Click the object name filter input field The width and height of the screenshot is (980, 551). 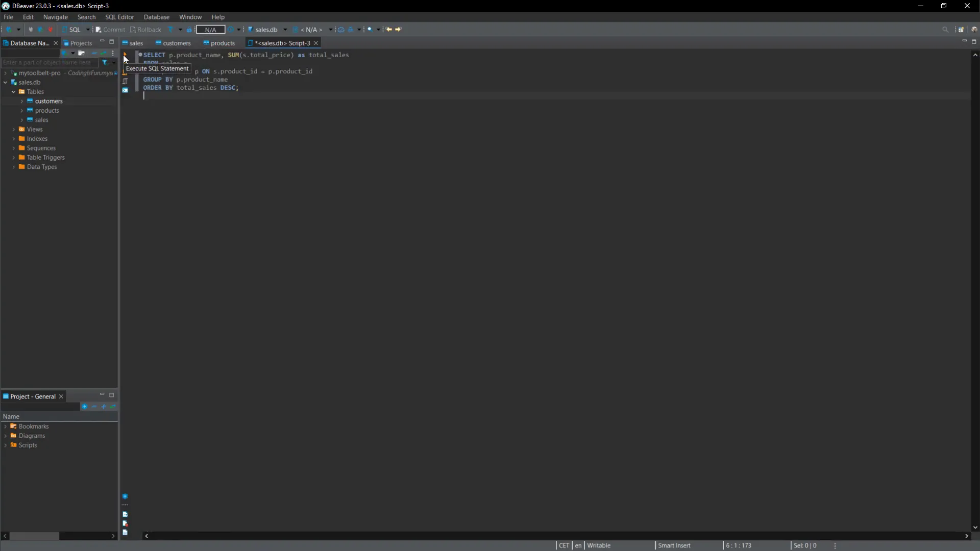pyautogui.click(x=48, y=62)
